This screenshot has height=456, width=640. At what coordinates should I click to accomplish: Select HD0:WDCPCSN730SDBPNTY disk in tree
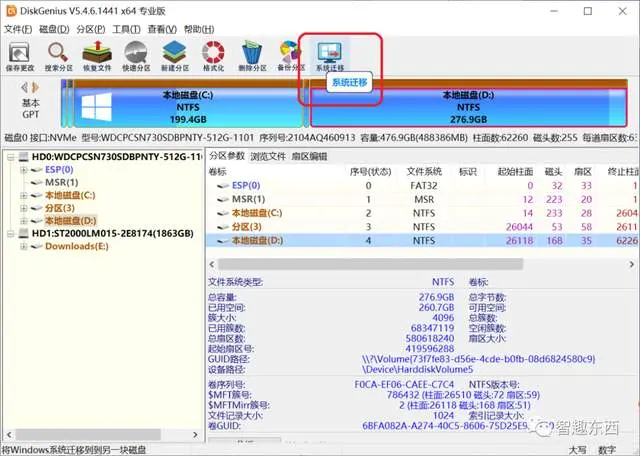(x=117, y=157)
